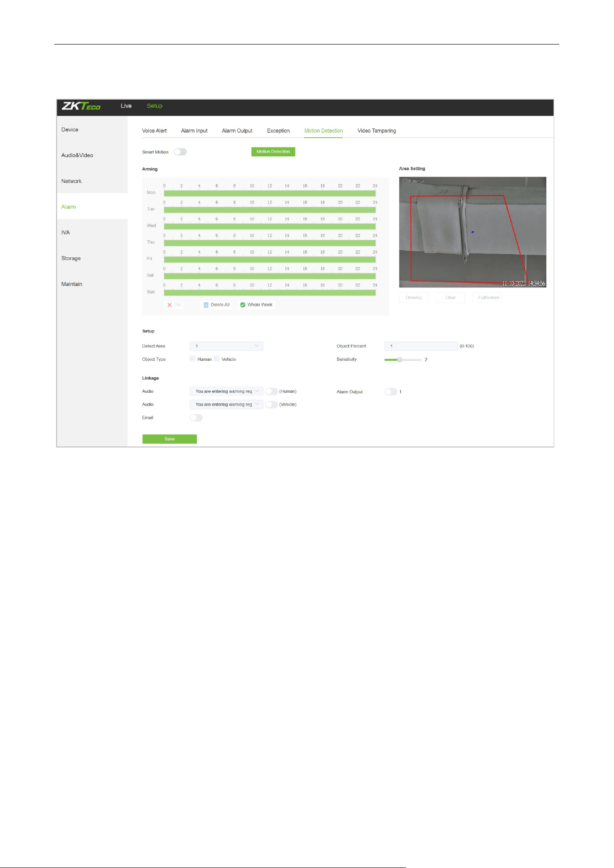The height and width of the screenshot is (868, 614).
Task: Select the Motion Detection tab
Action: pyautogui.click(x=324, y=131)
